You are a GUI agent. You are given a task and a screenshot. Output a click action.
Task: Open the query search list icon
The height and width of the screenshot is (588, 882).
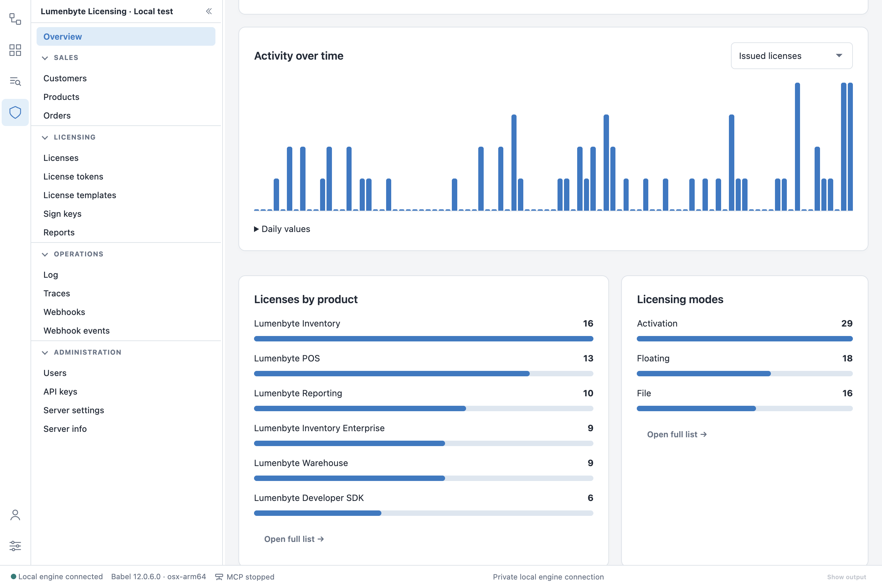coord(15,81)
